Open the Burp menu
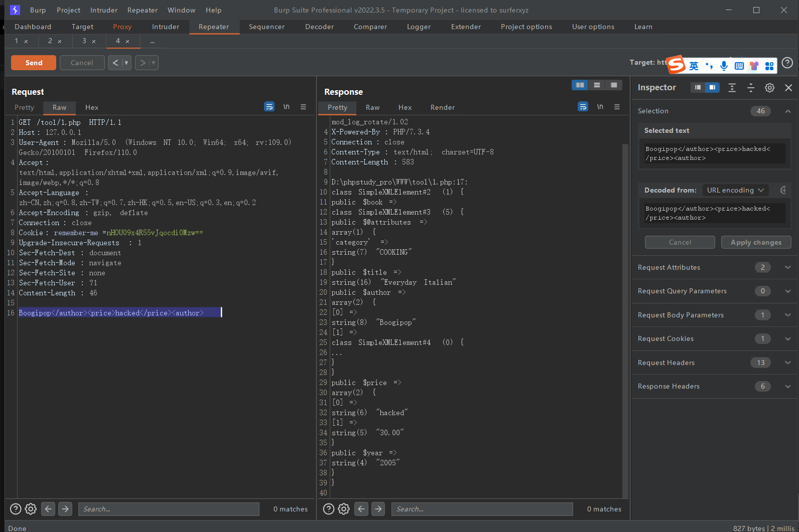The width and height of the screenshot is (799, 532). 38,10
